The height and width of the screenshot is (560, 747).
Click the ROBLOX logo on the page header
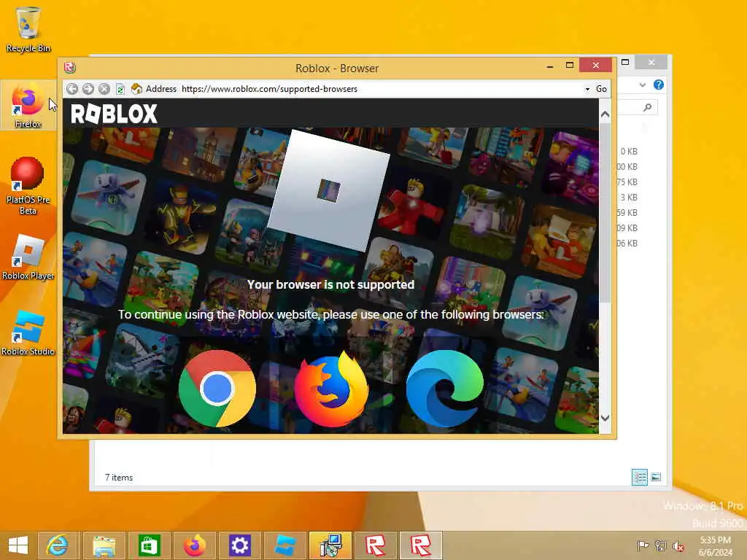click(114, 114)
